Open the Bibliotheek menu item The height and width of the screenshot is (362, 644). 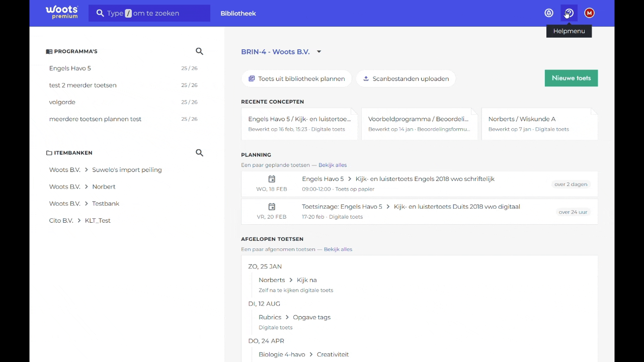click(238, 13)
